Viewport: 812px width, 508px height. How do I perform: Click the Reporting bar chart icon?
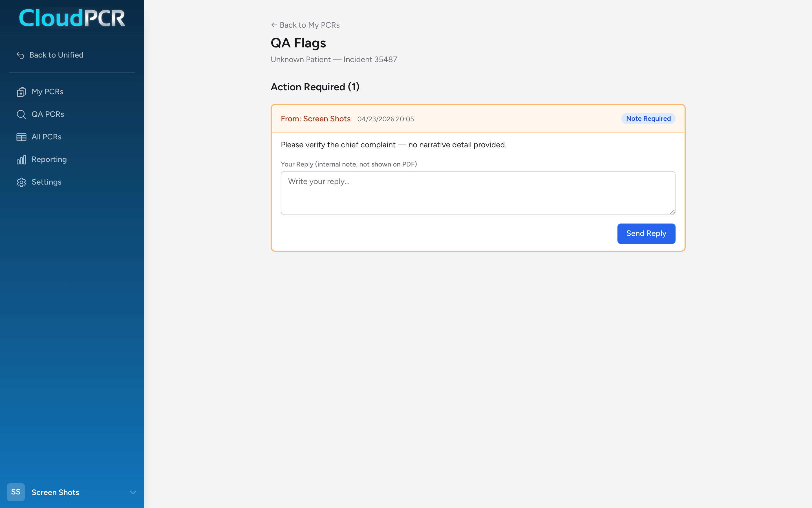tap(21, 159)
